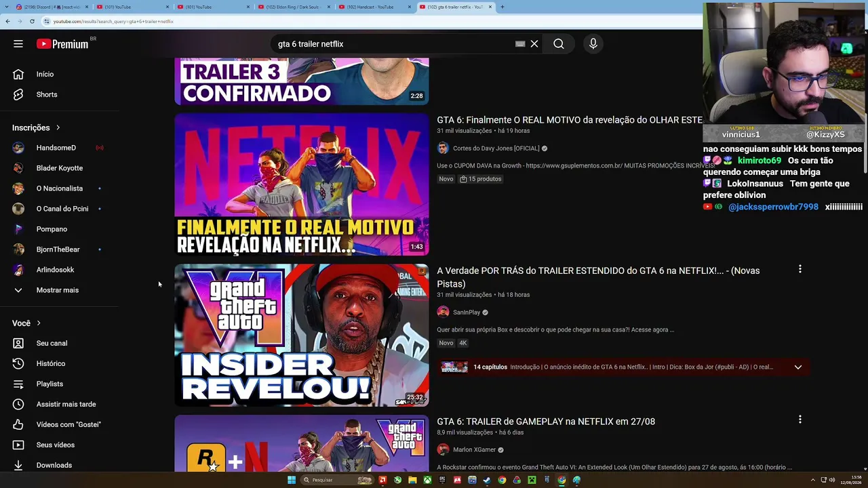868x488 pixels.
Task: Clear the search query with the X
Action: tap(534, 44)
